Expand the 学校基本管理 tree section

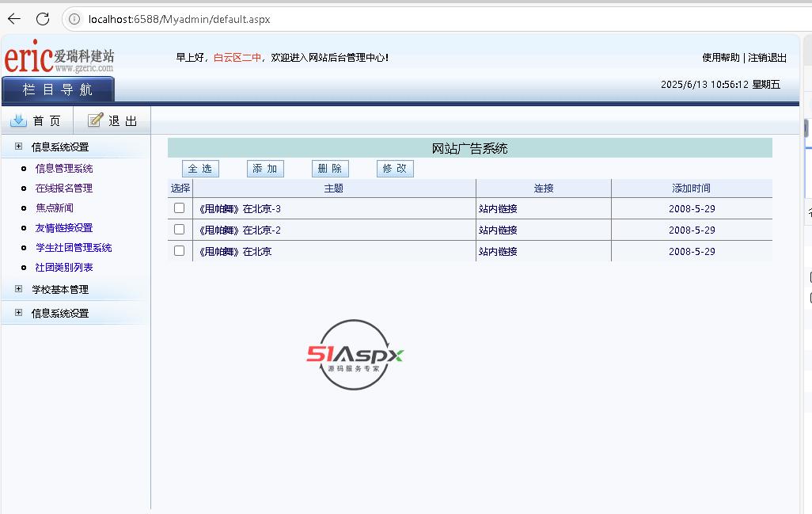coord(19,289)
